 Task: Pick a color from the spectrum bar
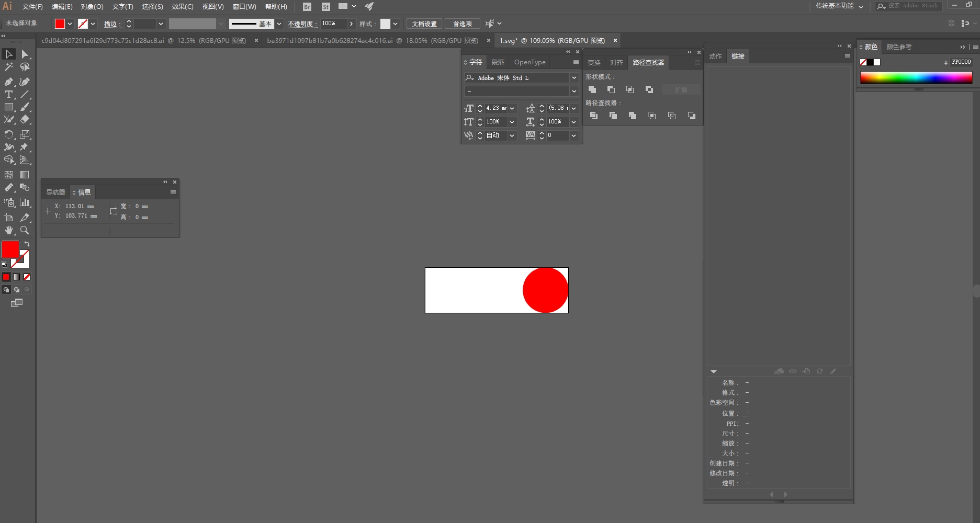tap(916, 78)
